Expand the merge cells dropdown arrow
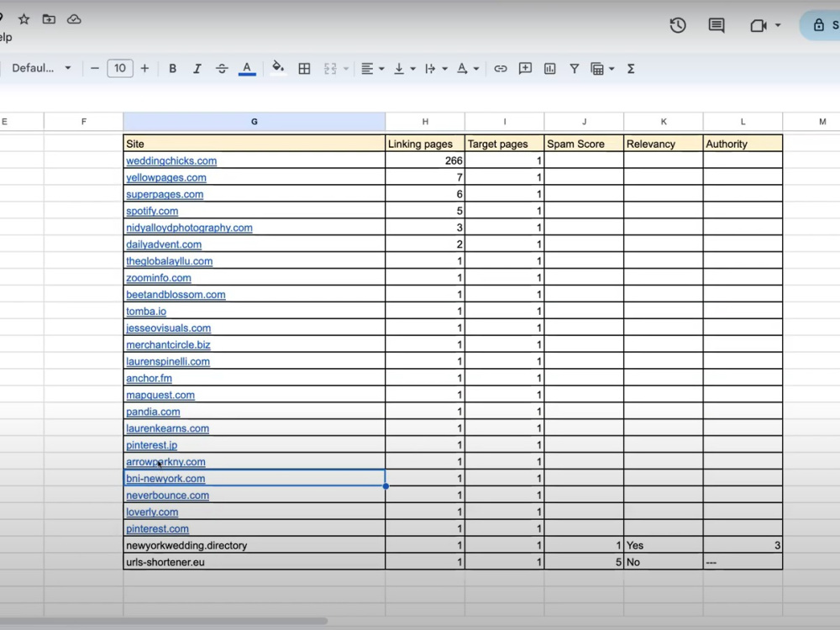 (x=346, y=69)
